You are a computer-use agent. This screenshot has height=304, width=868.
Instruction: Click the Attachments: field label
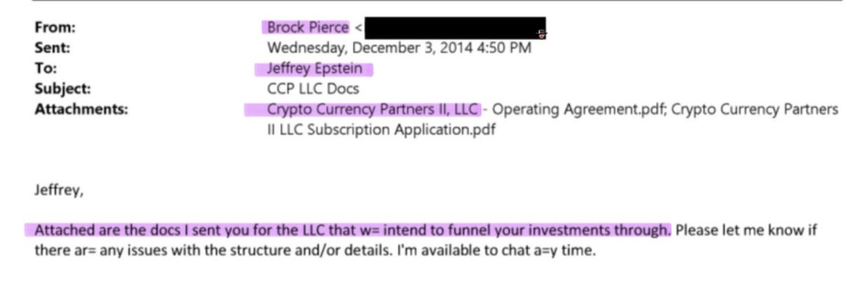81,109
